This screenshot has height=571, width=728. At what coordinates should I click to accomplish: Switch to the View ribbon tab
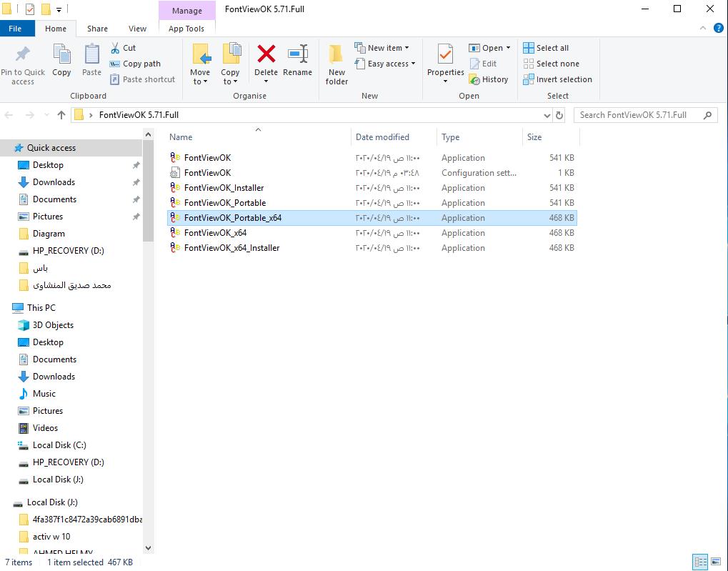click(137, 29)
